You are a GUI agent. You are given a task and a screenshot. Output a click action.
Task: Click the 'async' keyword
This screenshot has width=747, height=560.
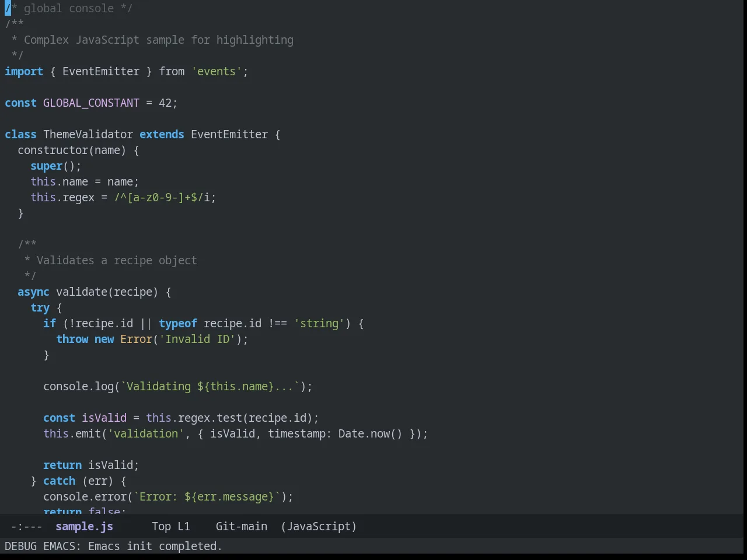click(x=33, y=292)
